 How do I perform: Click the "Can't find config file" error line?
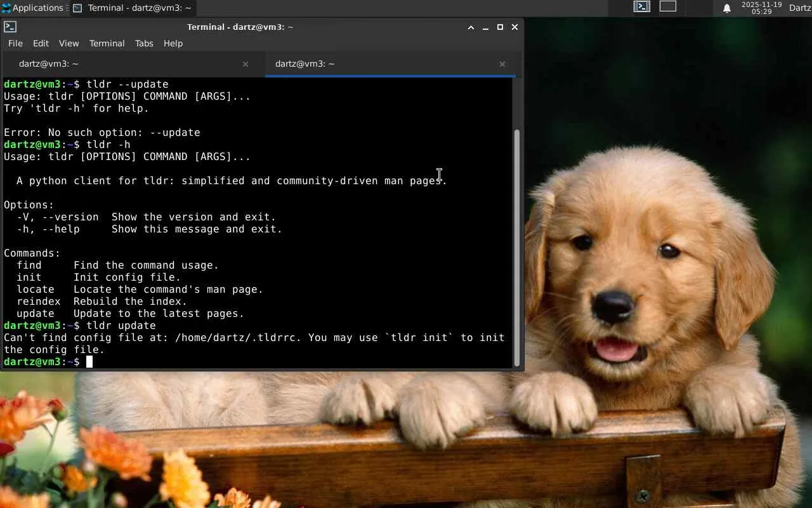coord(254,338)
